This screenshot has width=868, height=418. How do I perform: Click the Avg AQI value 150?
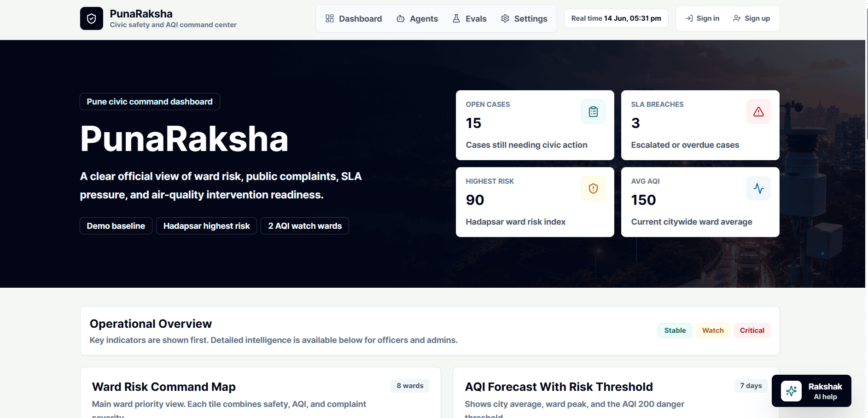coord(643,200)
